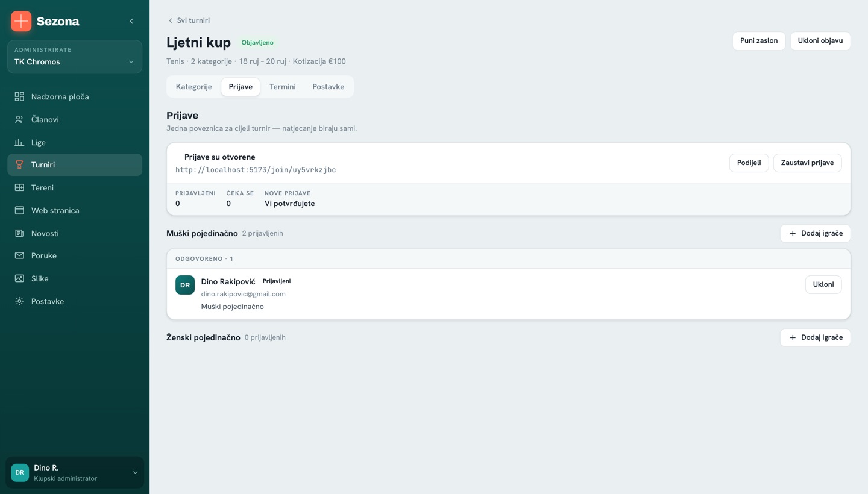Click the Web stranica window icon
The height and width of the screenshot is (494, 868).
19,210
